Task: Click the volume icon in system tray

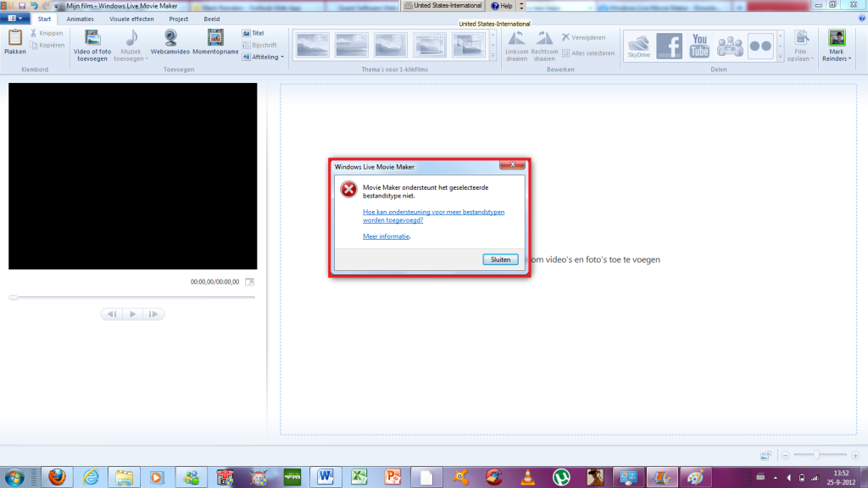Action: pyautogui.click(x=788, y=478)
